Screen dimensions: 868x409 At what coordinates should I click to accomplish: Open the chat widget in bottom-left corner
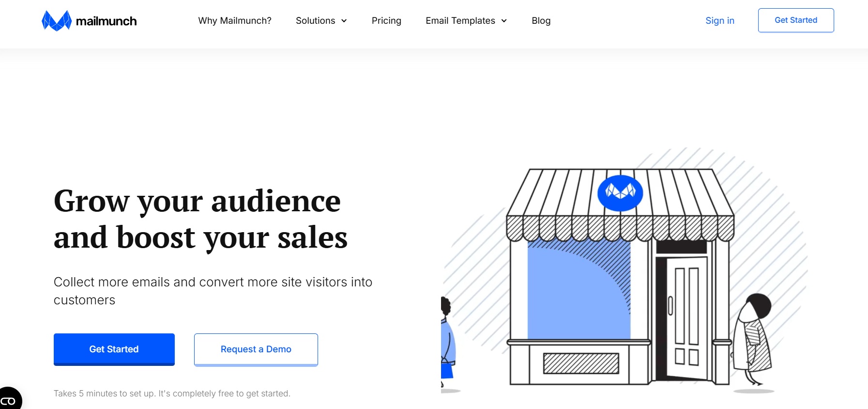(x=9, y=400)
